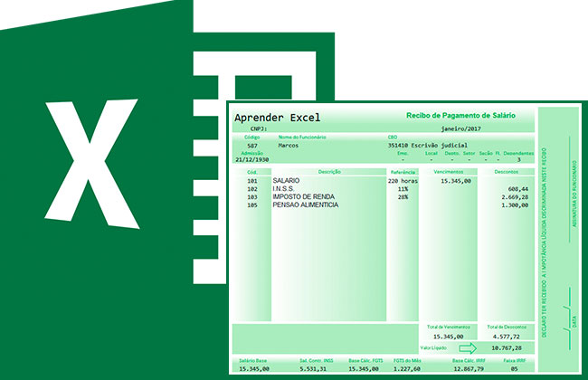Select the 'SALARIO' description row

[286, 181]
